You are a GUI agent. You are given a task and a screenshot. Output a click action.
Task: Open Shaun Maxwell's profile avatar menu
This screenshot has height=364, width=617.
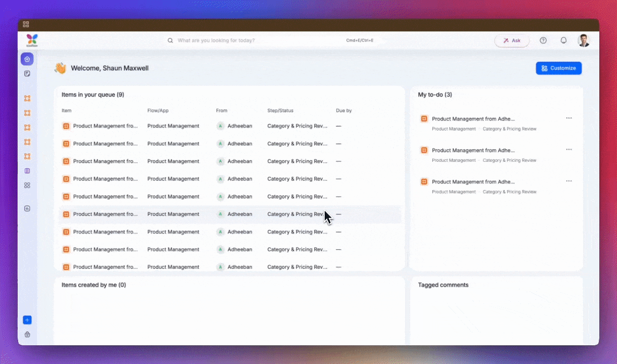coord(584,40)
